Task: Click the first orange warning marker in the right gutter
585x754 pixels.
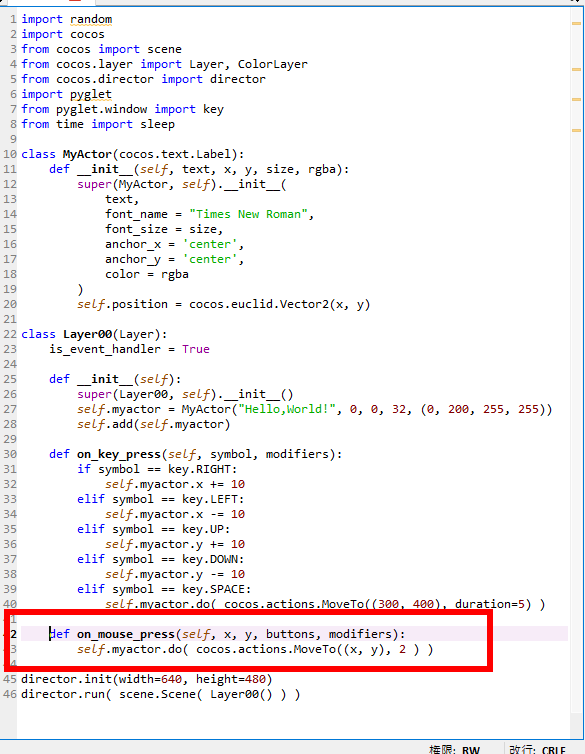Action: [x=576, y=23]
